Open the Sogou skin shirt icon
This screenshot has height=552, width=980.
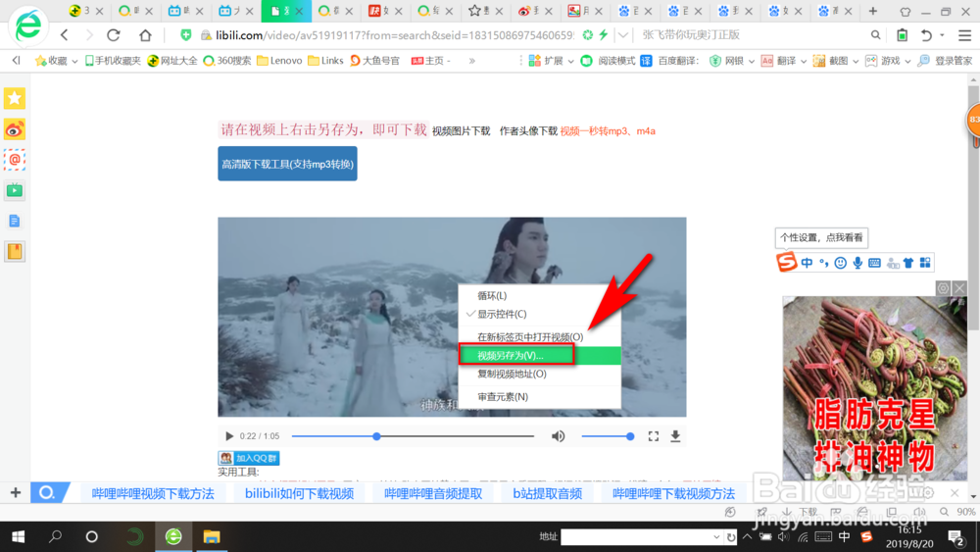pos(908,263)
